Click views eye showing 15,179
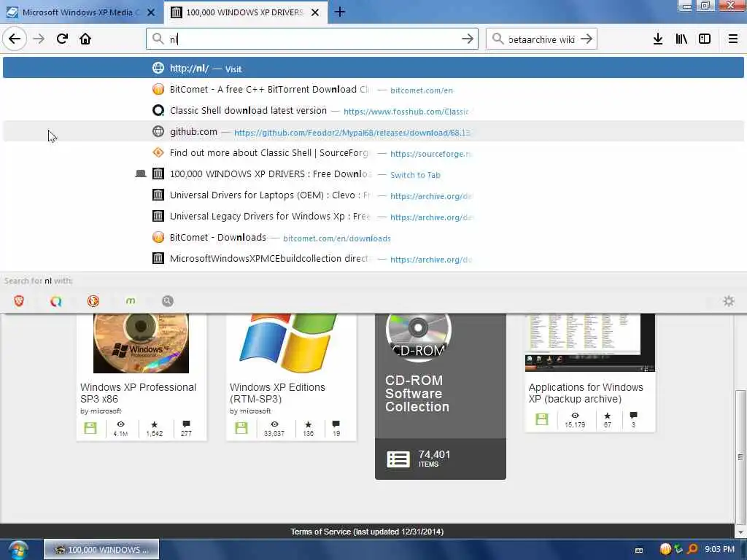This screenshot has height=560, width=747. click(575, 419)
